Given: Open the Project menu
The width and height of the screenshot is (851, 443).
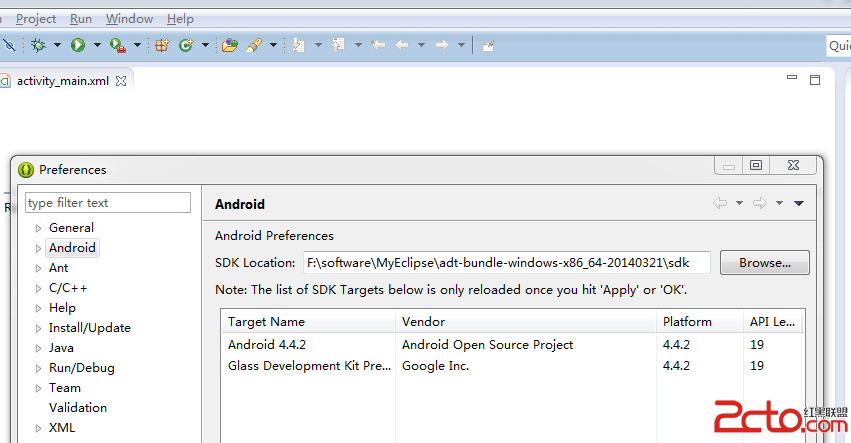Looking at the screenshot, I should 36,19.
